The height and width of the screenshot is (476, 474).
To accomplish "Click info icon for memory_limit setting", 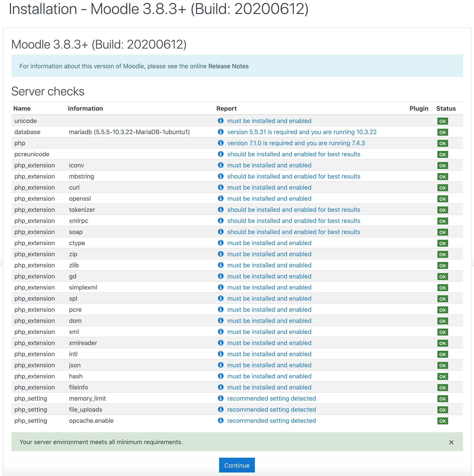I will pyautogui.click(x=221, y=398).
